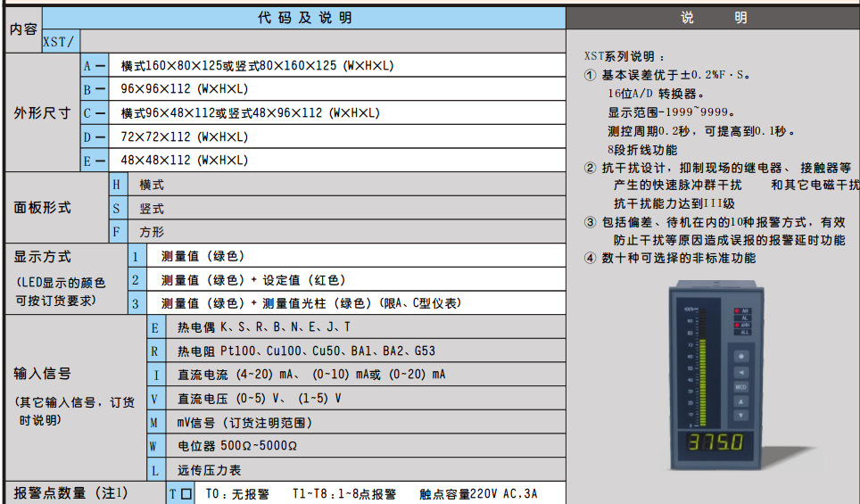
Task: Select the 'T□' alarm code cell
Action: tap(180, 493)
